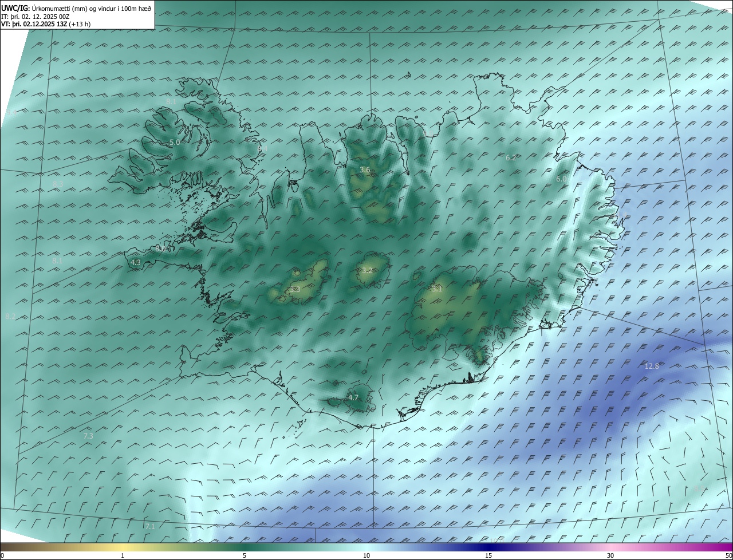Click the valid time line 'VT: þri. 02.12.2025 13Z (+13 h)'

tap(46, 24)
